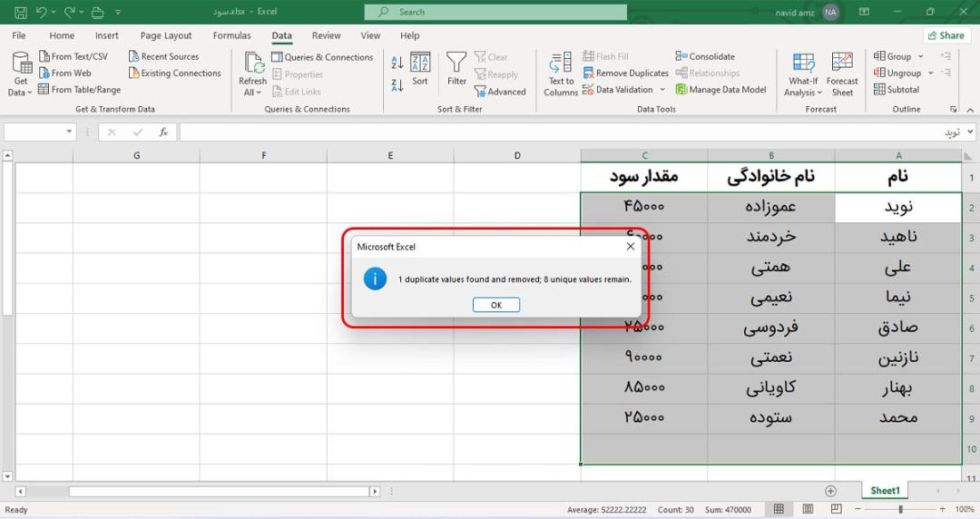Select cell containing نازنین
The image size is (980, 519).
pos(898,358)
